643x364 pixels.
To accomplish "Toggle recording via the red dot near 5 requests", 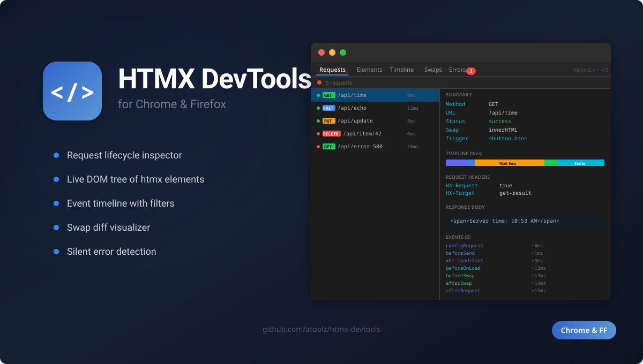I will point(319,82).
